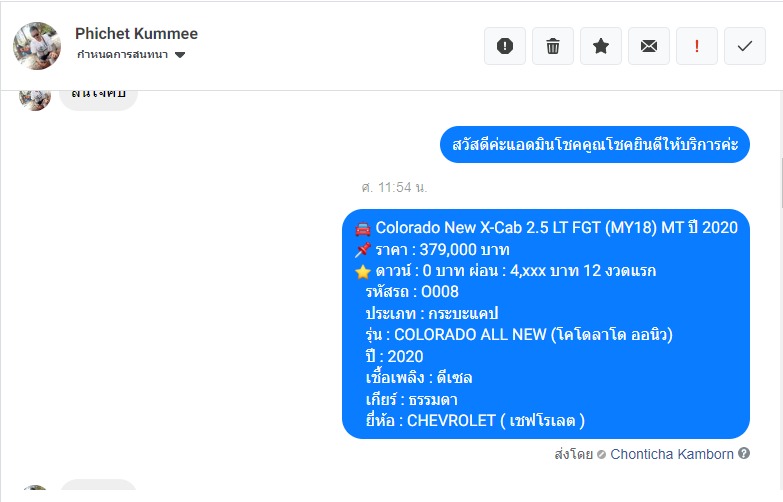Open the กำหนดการสนทนา dropdown arrow
Image resolution: width=783 pixels, height=502 pixels.
click(180, 54)
